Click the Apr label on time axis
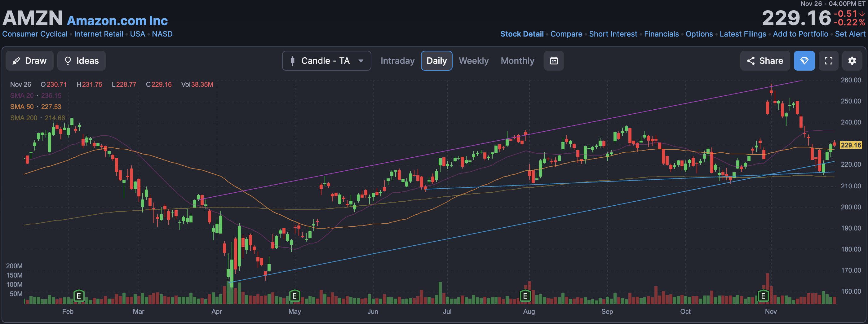The image size is (868, 324). coord(216,312)
